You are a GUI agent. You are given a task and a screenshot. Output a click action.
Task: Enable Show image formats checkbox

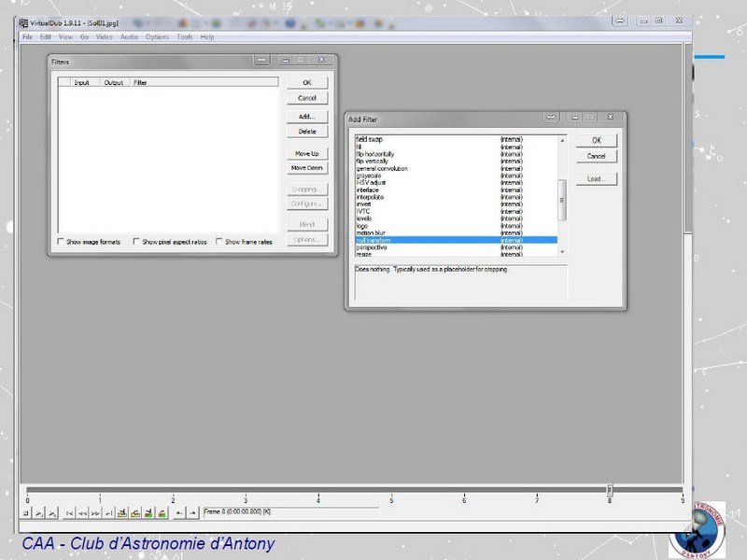[62, 242]
